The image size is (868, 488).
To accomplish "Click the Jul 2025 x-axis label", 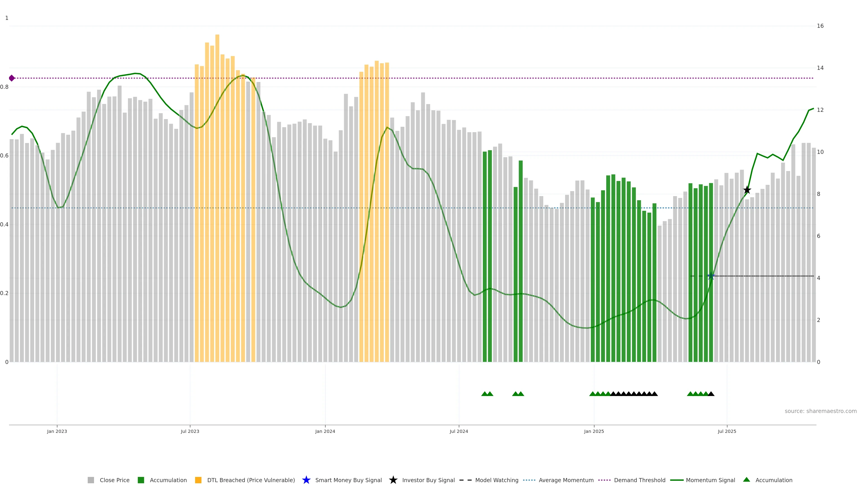I will [727, 432].
